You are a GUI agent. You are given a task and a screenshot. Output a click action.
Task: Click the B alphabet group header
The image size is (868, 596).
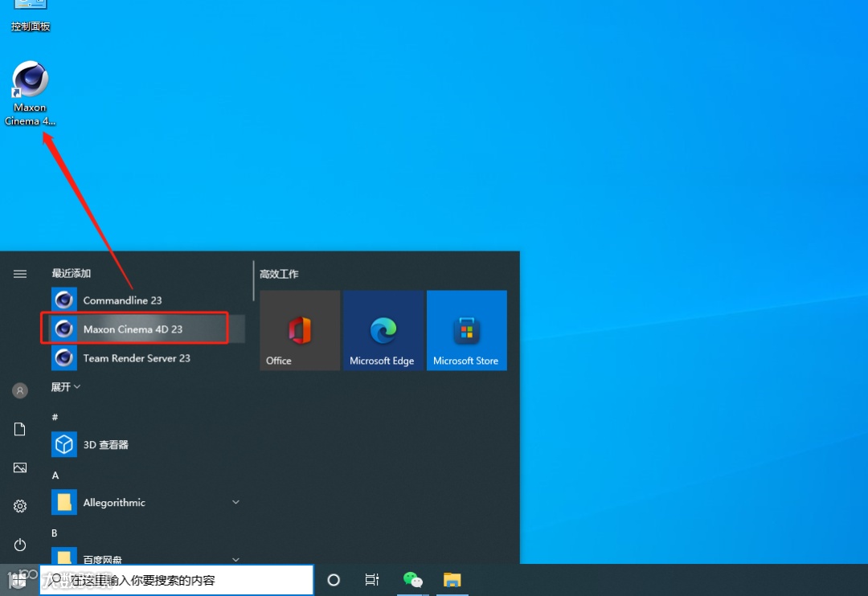[x=55, y=533]
